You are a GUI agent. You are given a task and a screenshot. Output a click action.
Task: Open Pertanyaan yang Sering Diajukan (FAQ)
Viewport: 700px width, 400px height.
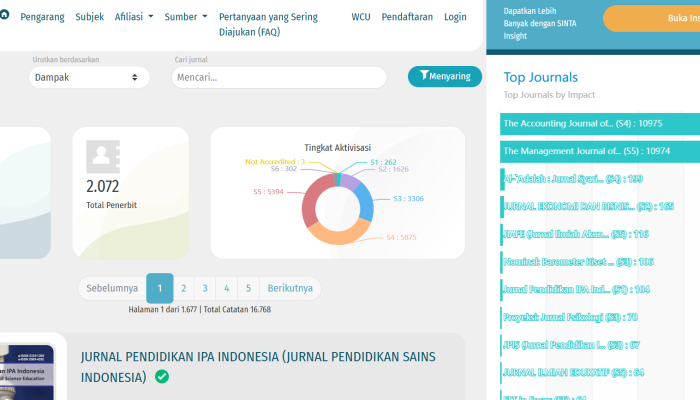[268, 25]
